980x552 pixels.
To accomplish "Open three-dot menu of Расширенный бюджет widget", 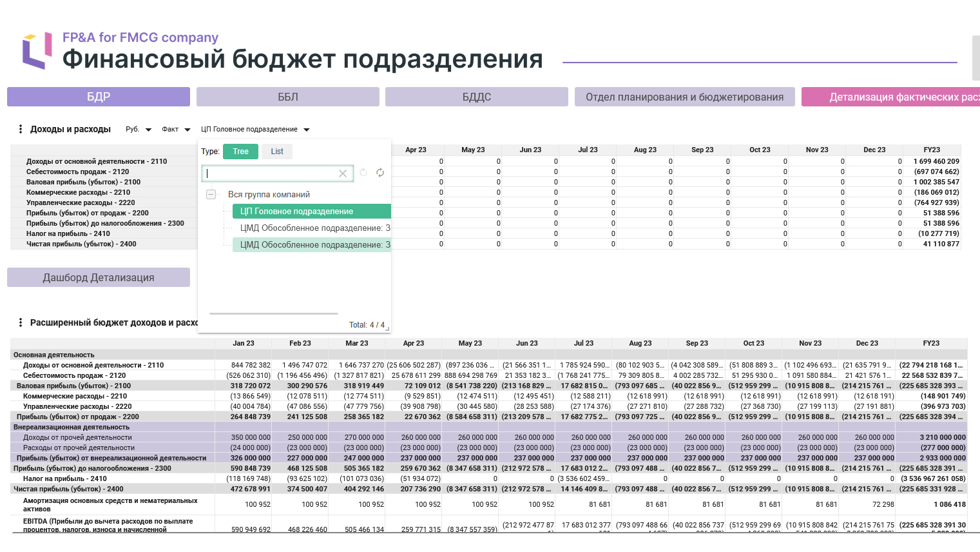I will click(x=21, y=322).
